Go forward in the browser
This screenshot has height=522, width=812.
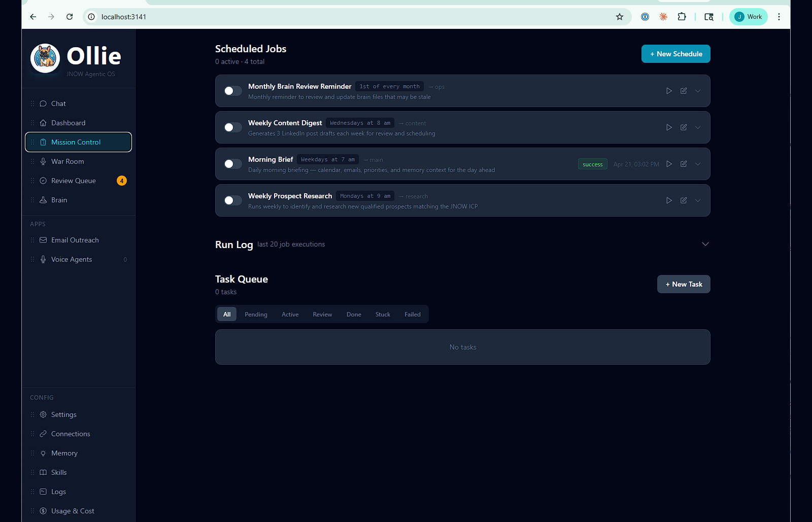pyautogui.click(x=51, y=17)
